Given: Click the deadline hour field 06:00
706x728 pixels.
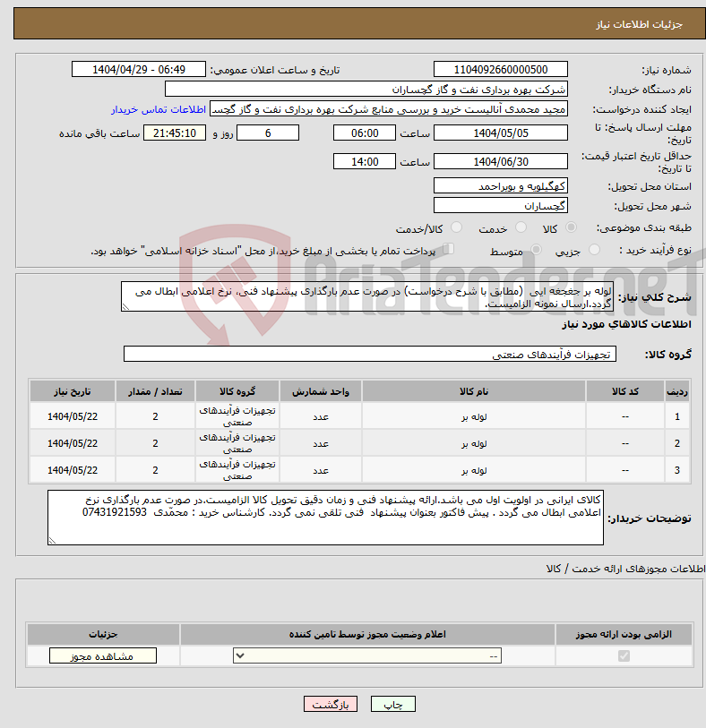Looking at the screenshot, I should point(365,133).
